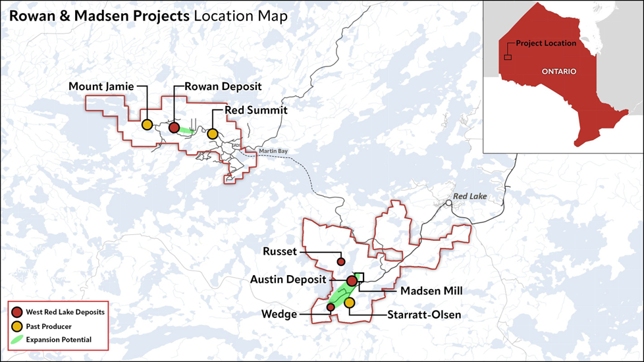The width and height of the screenshot is (644, 362).
Task: Click the Starratt-Olsen text label
Action: click(424, 315)
